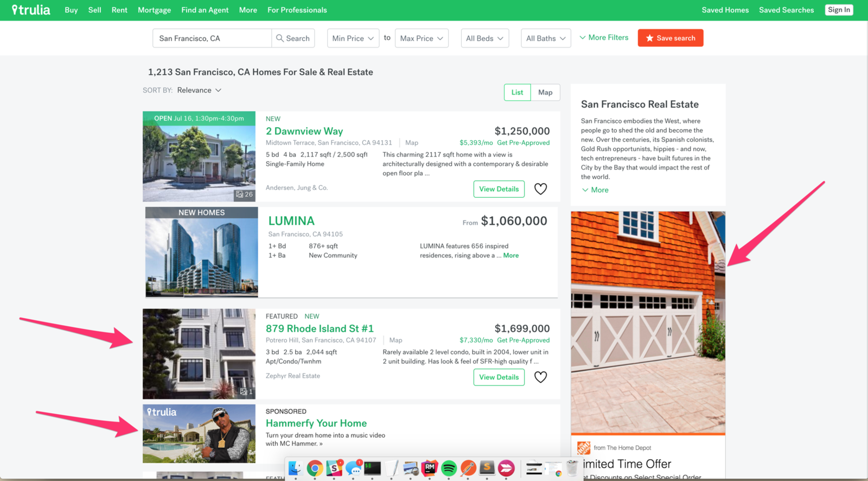Open Preview from the dock

pos(411,468)
